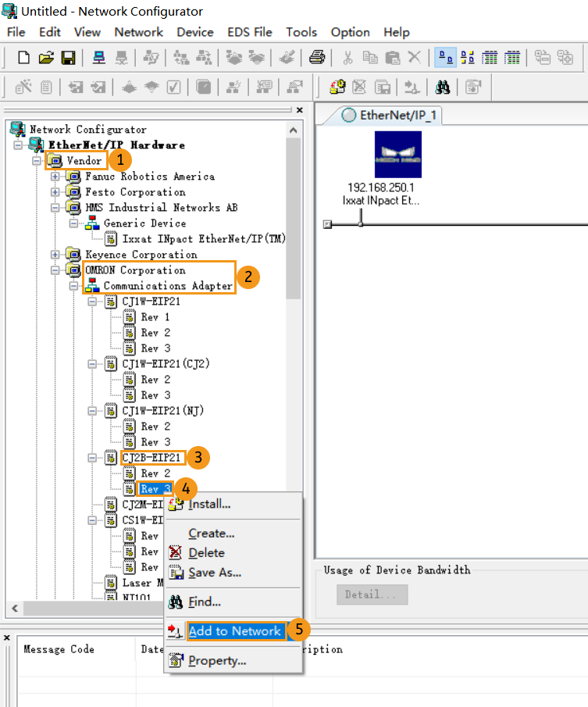This screenshot has width=588, height=707.
Task: Collapse the OMRON Corporation node
Action: coord(55,270)
